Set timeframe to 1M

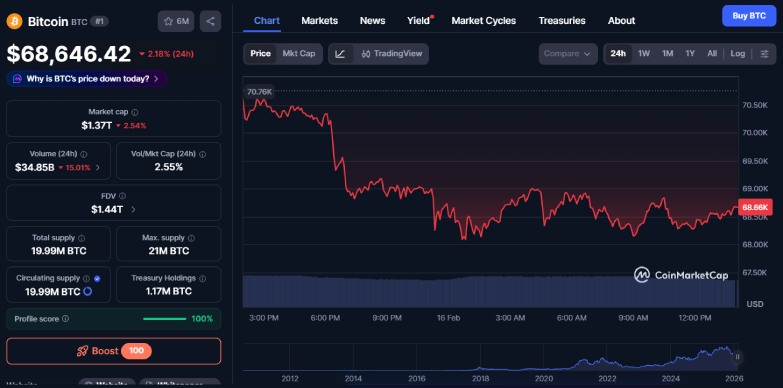click(668, 54)
